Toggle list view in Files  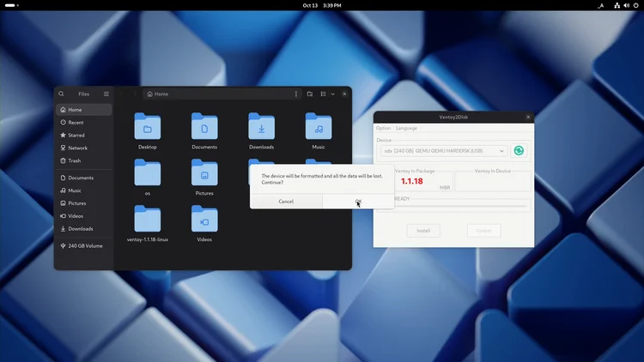point(323,94)
